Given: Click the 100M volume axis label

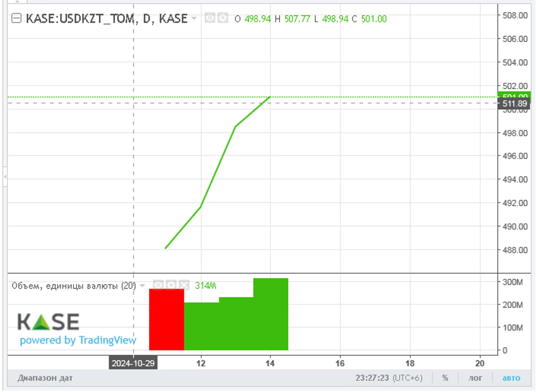Looking at the screenshot, I should [513, 328].
